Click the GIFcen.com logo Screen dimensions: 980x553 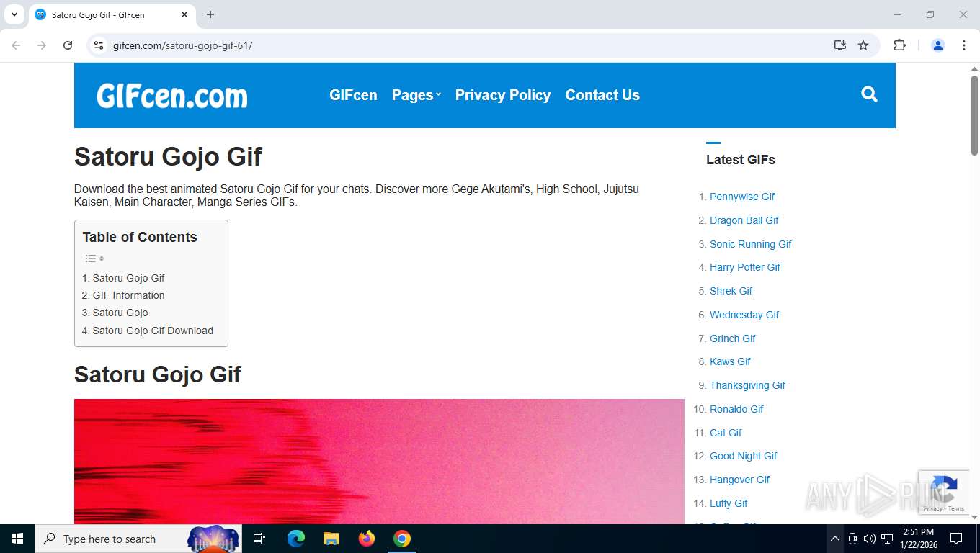click(172, 96)
